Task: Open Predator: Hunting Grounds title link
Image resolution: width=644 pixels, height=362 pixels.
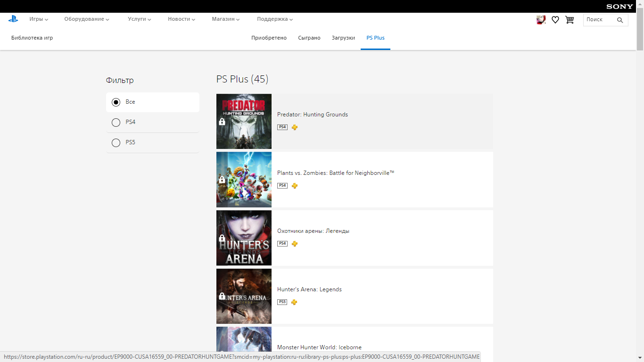Action: tap(313, 115)
